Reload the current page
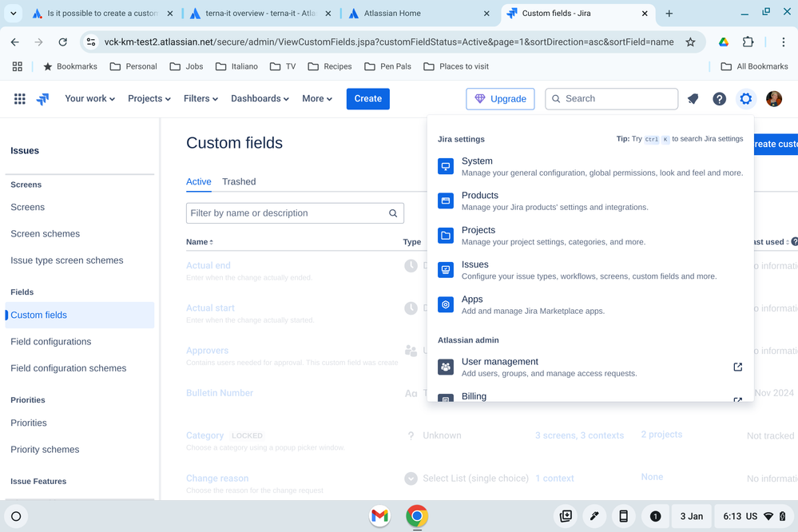The height and width of the screenshot is (532, 798). tap(62, 42)
